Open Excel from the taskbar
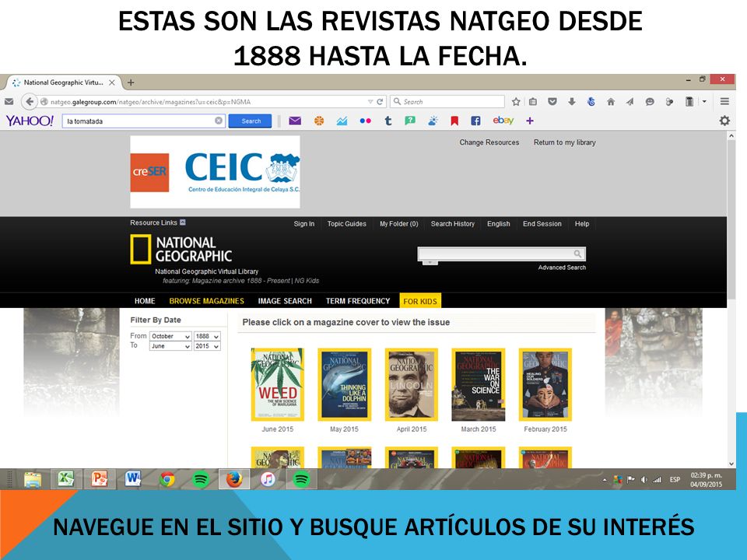 [65, 479]
